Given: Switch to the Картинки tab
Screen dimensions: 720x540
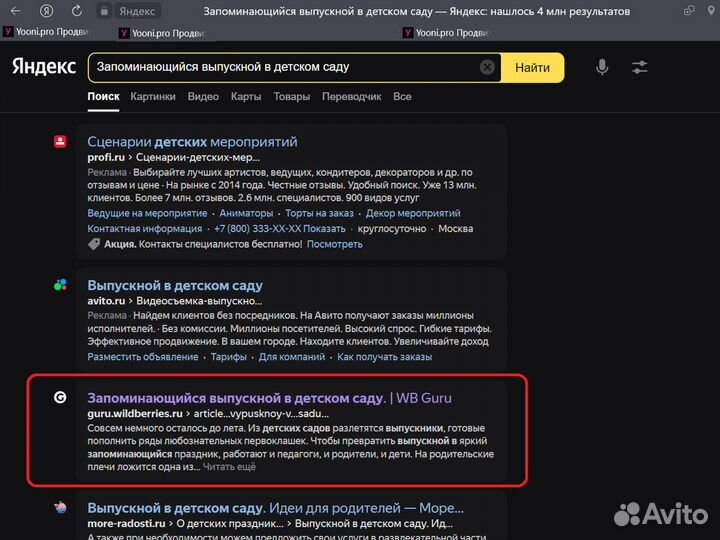Looking at the screenshot, I should pyautogui.click(x=153, y=96).
